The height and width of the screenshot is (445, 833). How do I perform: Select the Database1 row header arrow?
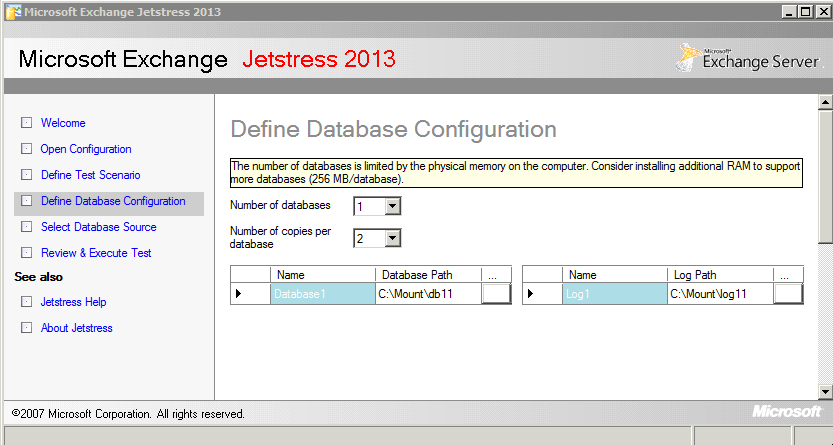point(239,294)
